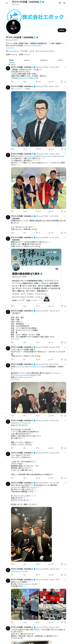
Task: Open the Media tab
Action: coord(60,60)
